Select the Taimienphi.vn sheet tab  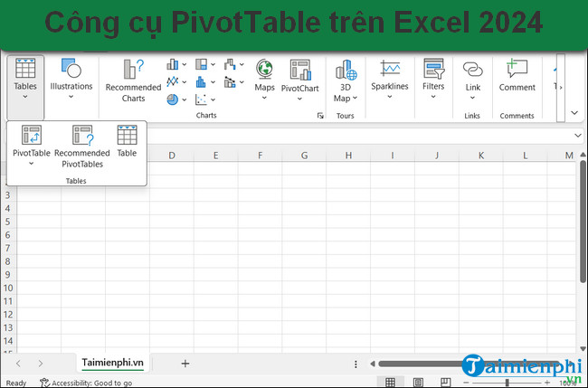tap(112, 363)
